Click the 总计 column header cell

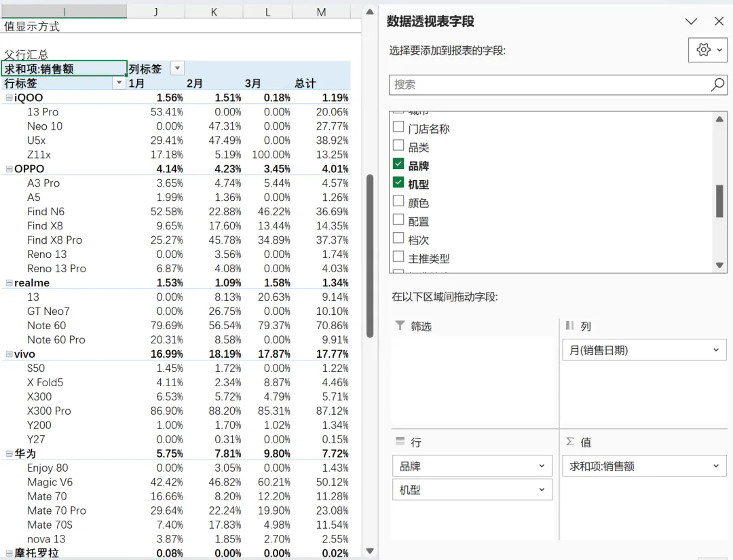[x=305, y=83]
